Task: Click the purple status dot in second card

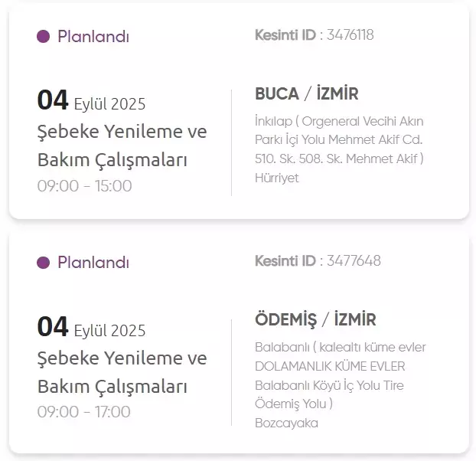Action: coord(44,263)
